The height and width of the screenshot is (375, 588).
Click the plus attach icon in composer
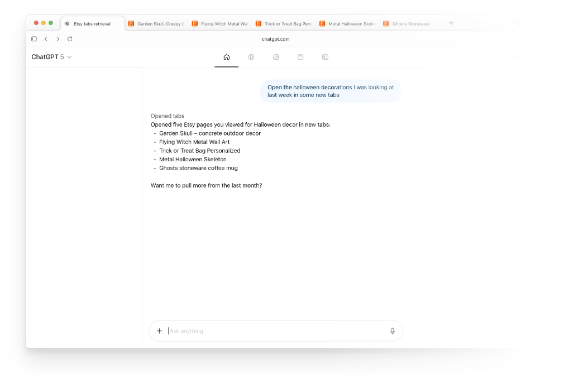tap(159, 331)
